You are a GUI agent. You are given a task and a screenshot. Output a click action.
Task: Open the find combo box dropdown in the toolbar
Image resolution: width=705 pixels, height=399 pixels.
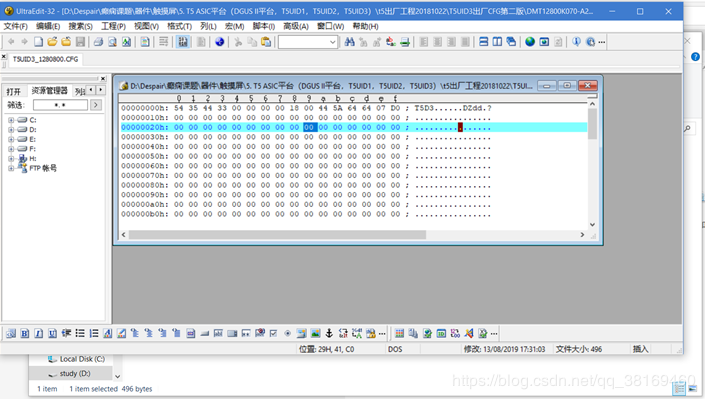point(332,42)
